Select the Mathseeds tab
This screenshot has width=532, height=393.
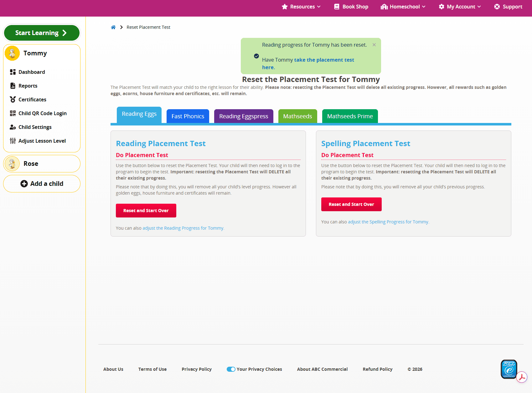click(298, 116)
